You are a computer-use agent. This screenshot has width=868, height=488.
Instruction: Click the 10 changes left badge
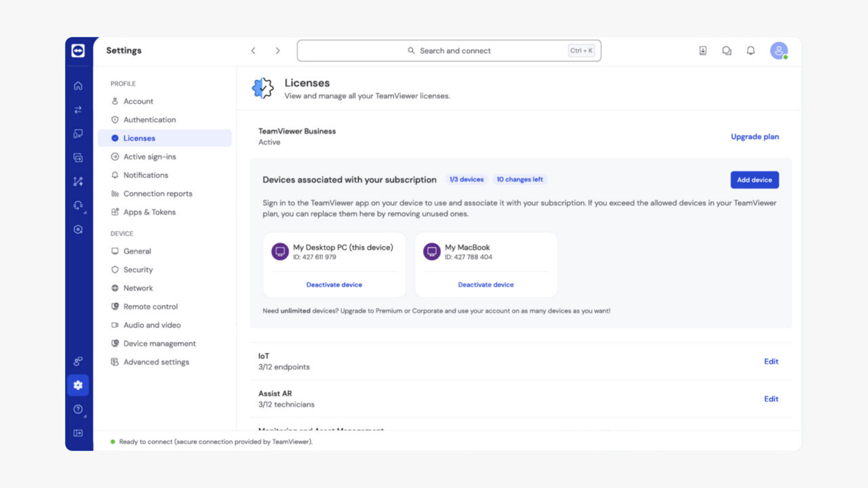coord(519,180)
